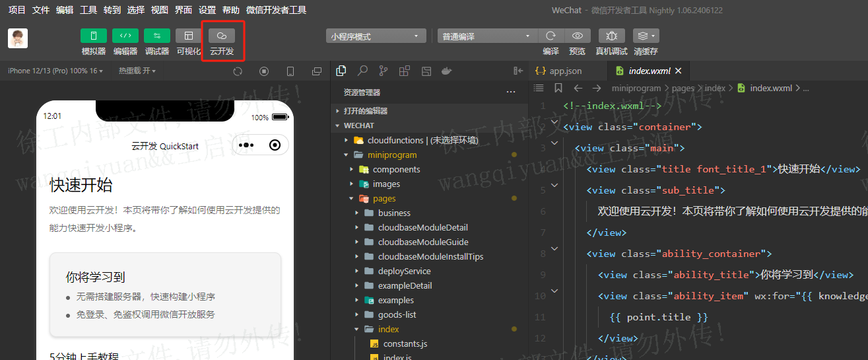Screen dimensions: 868x360
Task: Detach simulator window icon
Action: coord(317,71)
